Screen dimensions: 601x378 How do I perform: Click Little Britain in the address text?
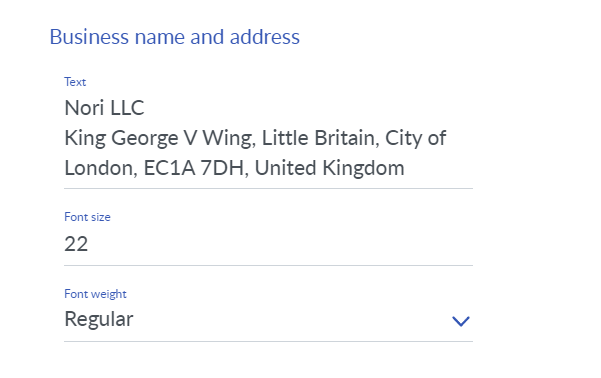point(320,138)
